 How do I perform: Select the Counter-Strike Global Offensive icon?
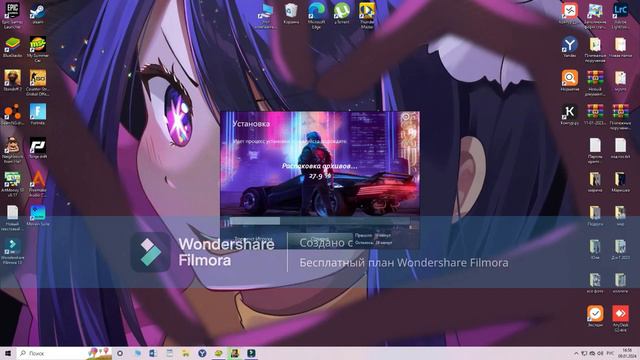[38, 83]
